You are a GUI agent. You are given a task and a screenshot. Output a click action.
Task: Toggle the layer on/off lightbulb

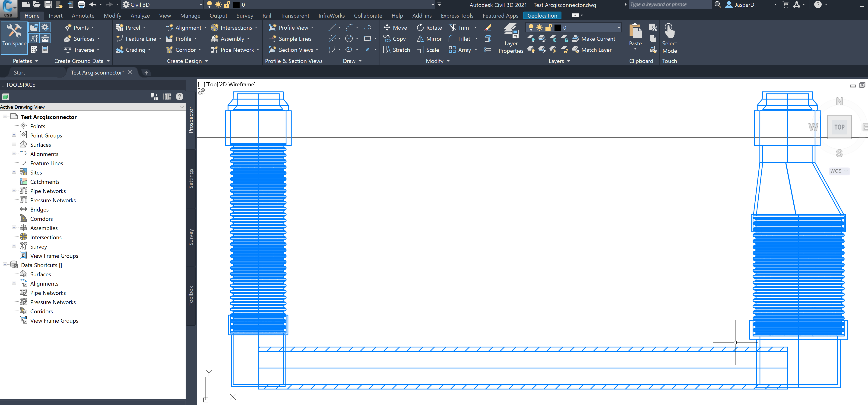click(x=531, y=27)
